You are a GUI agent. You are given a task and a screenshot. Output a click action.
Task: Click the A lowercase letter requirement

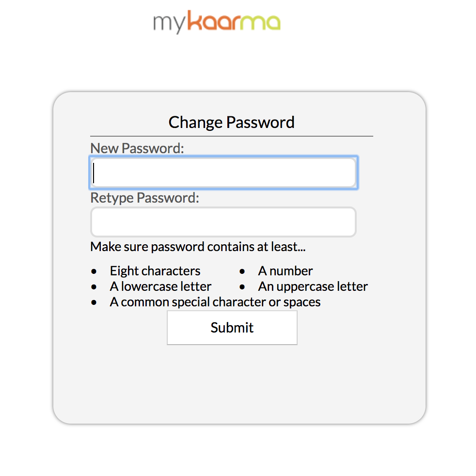[160, 286]
